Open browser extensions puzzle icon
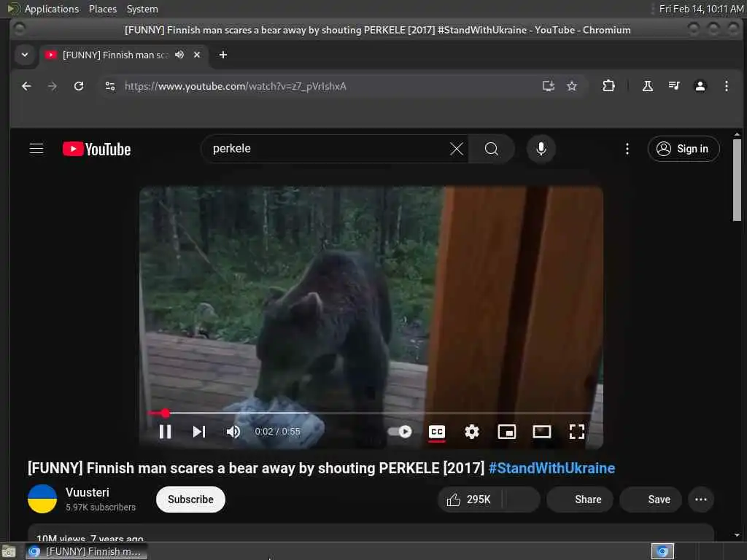The height and width of the screenshot is (560, 747). [x=608, y=86]
